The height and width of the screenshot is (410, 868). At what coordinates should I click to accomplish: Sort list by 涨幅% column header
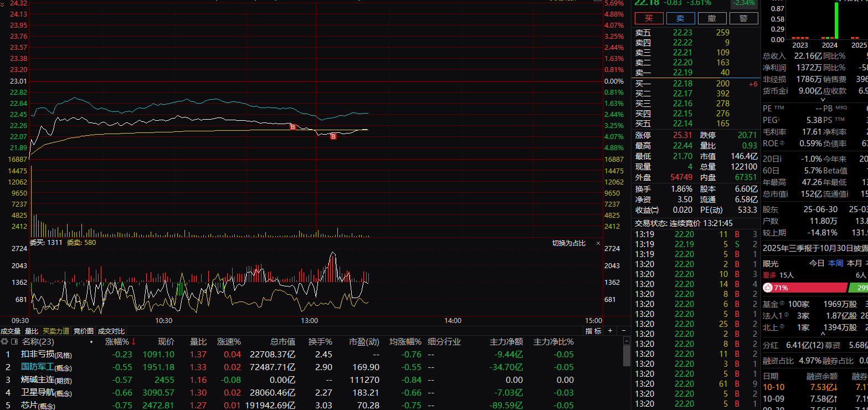click(117, 342)
